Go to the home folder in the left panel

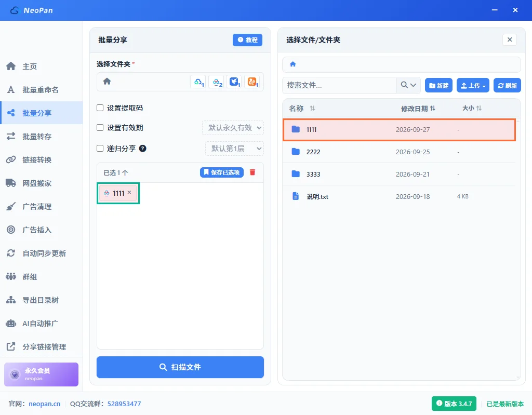pos(107,82)
